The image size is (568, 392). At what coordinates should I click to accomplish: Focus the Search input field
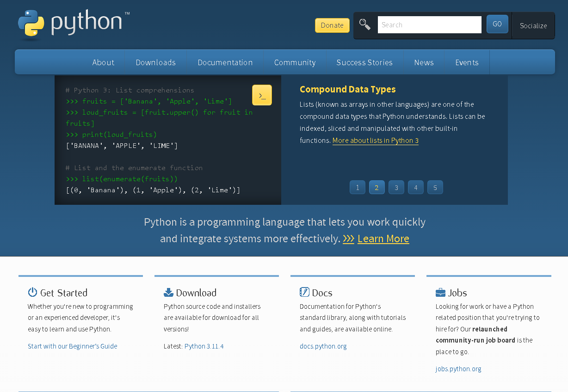tap(430, 25)
